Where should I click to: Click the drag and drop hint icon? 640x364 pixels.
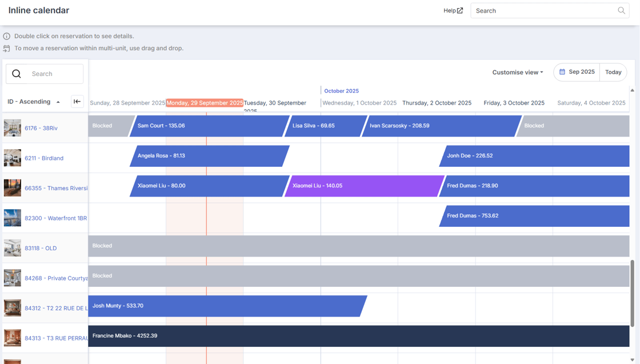pos(6,49)
